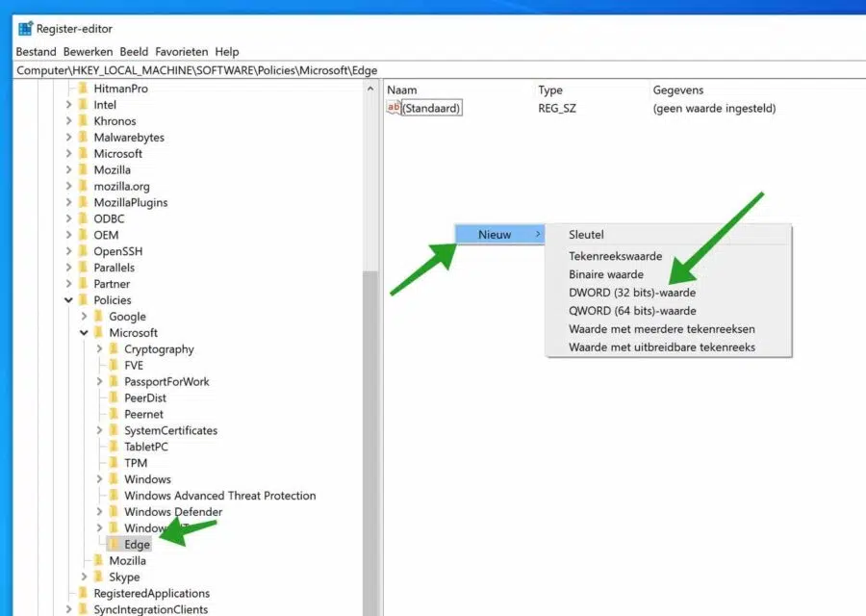
Task: Select Sleutel from the submenu
Action: 586,234
